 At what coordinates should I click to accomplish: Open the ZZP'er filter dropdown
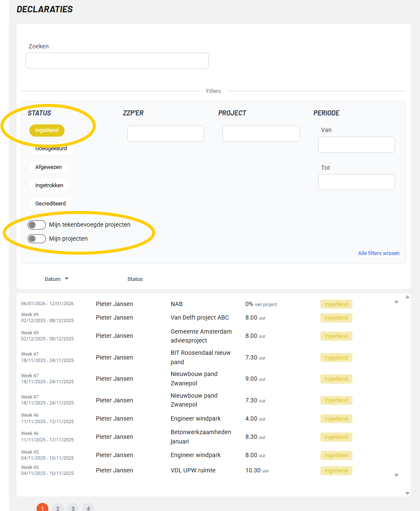(x=166, y=134)
